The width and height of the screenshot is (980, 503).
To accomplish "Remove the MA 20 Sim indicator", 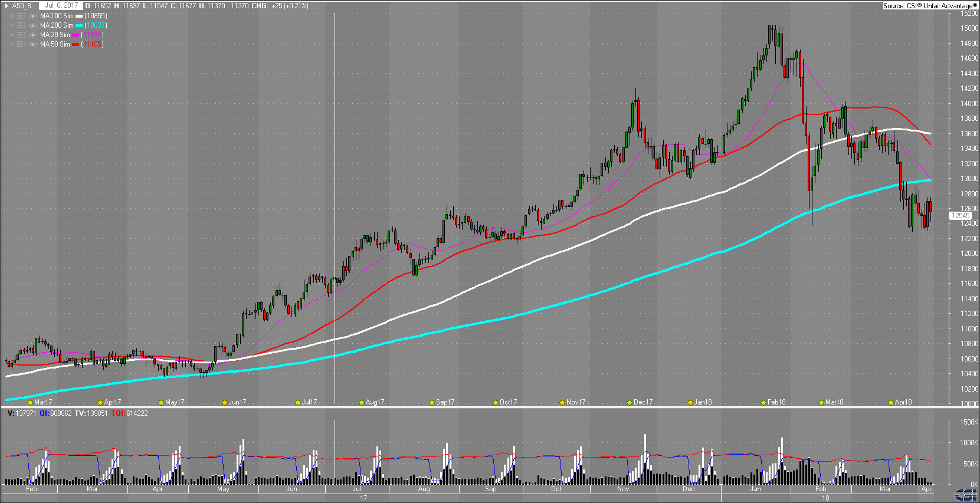I will tap(11, 35).
